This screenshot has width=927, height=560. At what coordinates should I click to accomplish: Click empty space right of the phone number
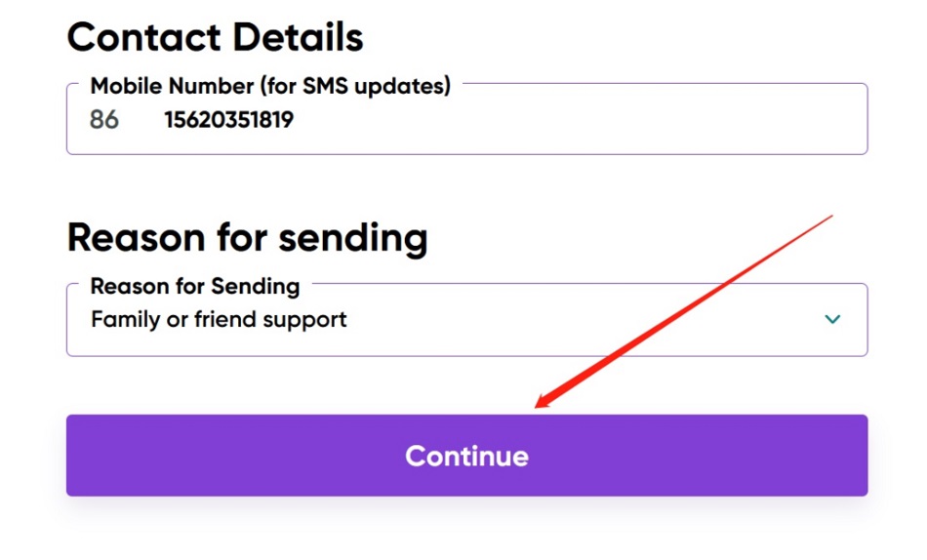[x=585, y=120]
